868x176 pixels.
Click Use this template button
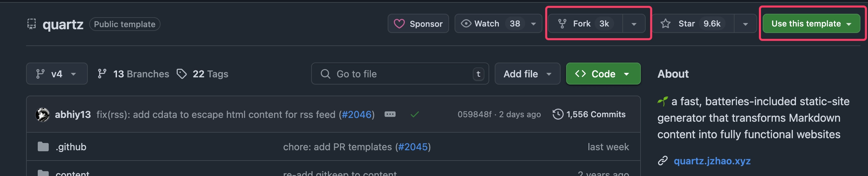click(811, 23)
